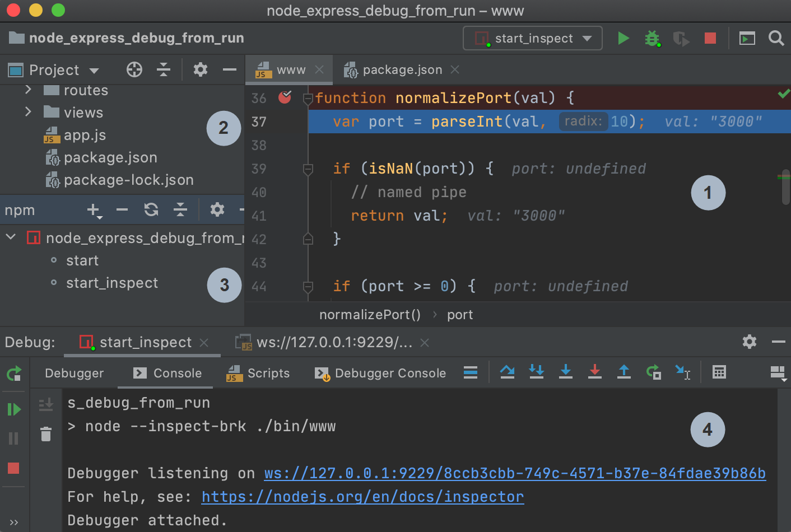
Task: Run with Coverage icon in toolbar
Action: tap(681, 38)
